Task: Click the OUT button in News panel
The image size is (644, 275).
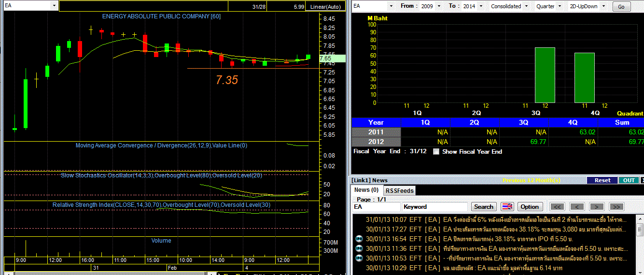Action: pos(629,180)
